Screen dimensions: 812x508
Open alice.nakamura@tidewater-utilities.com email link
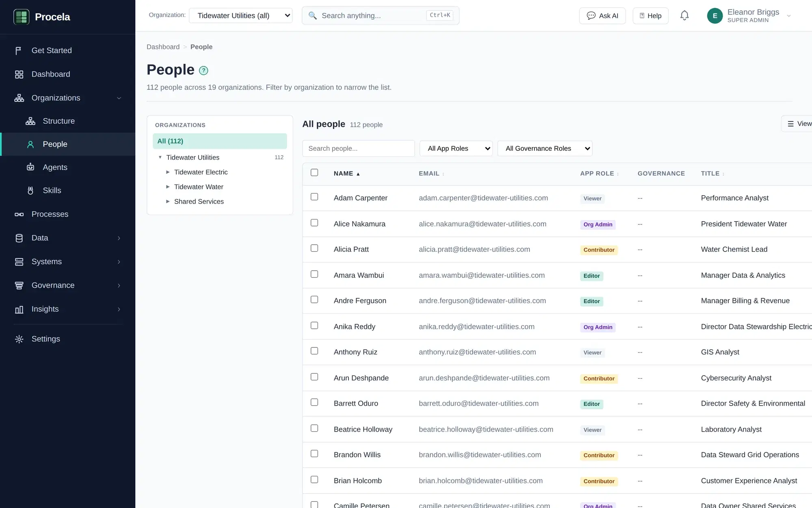482,224
